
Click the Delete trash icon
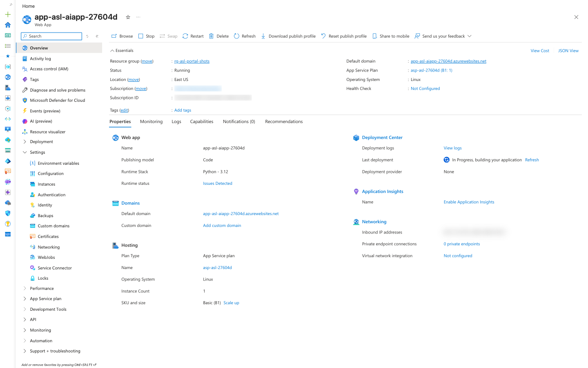click(211, 36)
